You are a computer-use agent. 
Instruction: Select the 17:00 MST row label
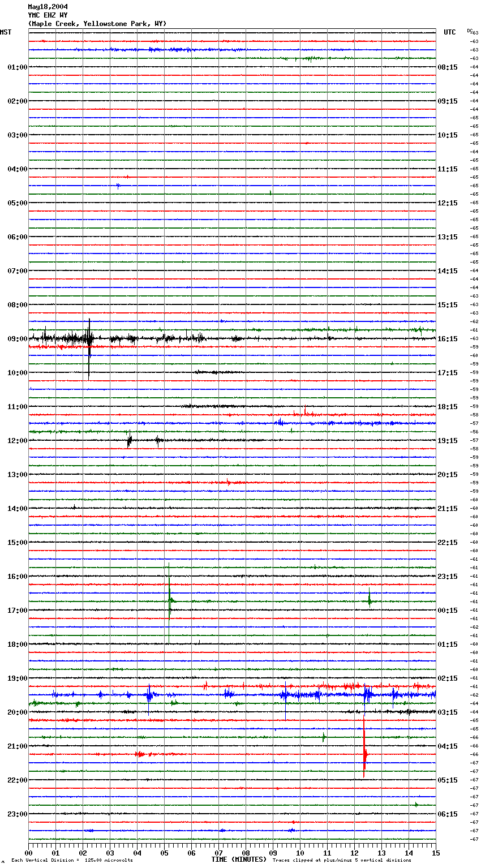coord(18,611)
